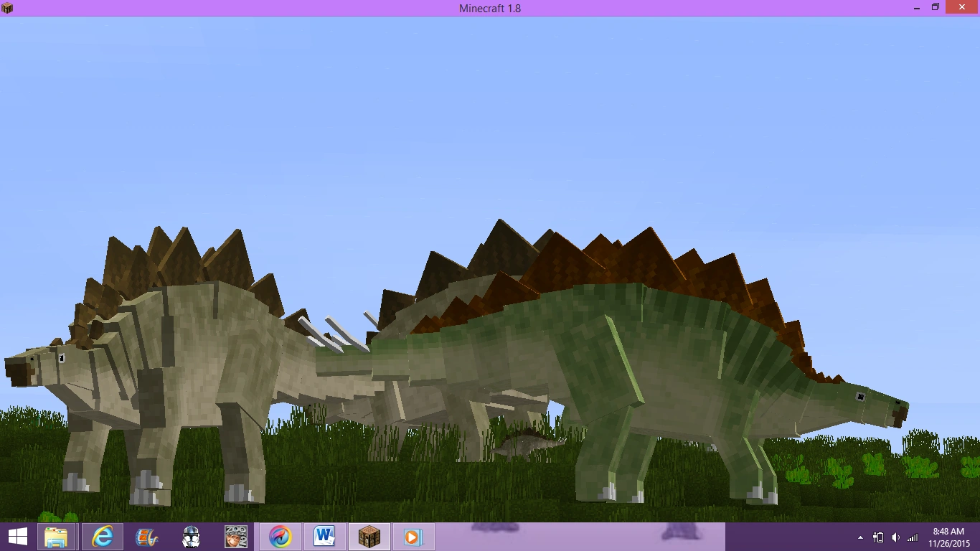Open Windows Movie Maker
This screenshot has width=980, height=551.
click(x=146, y=537)
